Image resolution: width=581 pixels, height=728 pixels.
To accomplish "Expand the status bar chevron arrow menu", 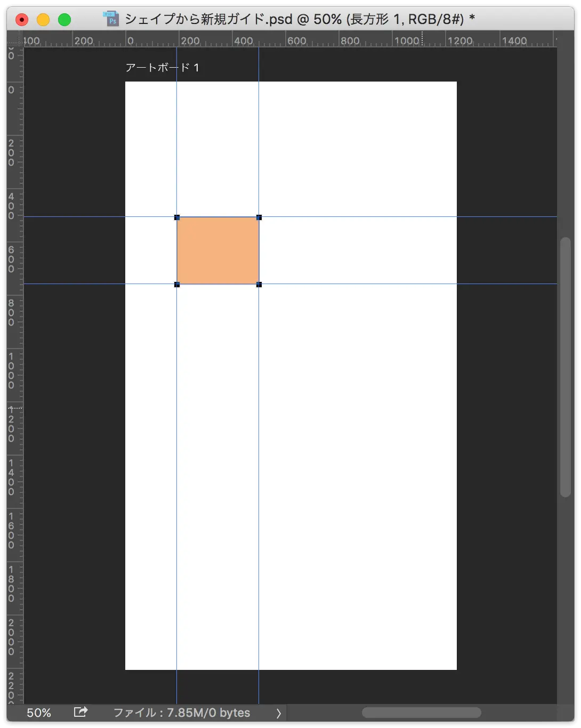I will tap(278, 713).
